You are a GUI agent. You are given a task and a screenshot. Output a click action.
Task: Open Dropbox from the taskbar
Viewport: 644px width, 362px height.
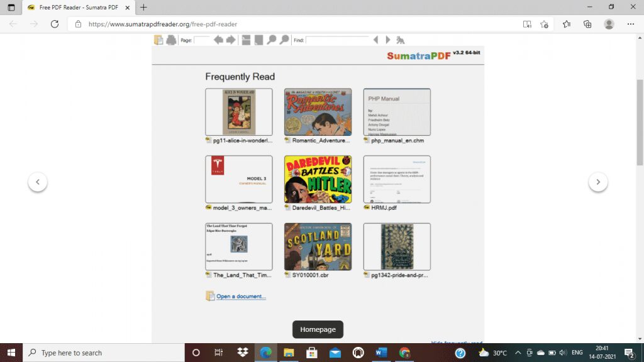(x=243, y=353)
